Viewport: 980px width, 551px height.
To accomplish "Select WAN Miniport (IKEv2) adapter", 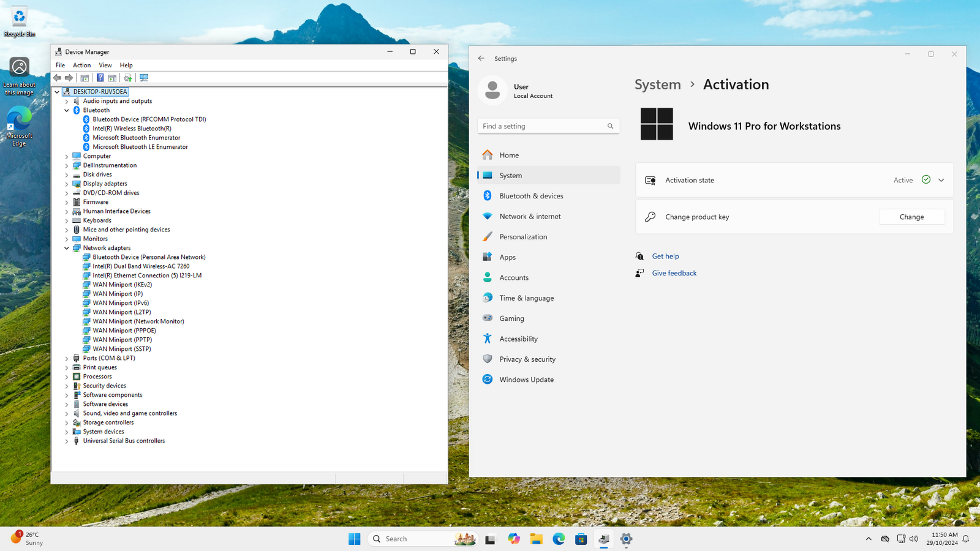I will click(123, 285).
